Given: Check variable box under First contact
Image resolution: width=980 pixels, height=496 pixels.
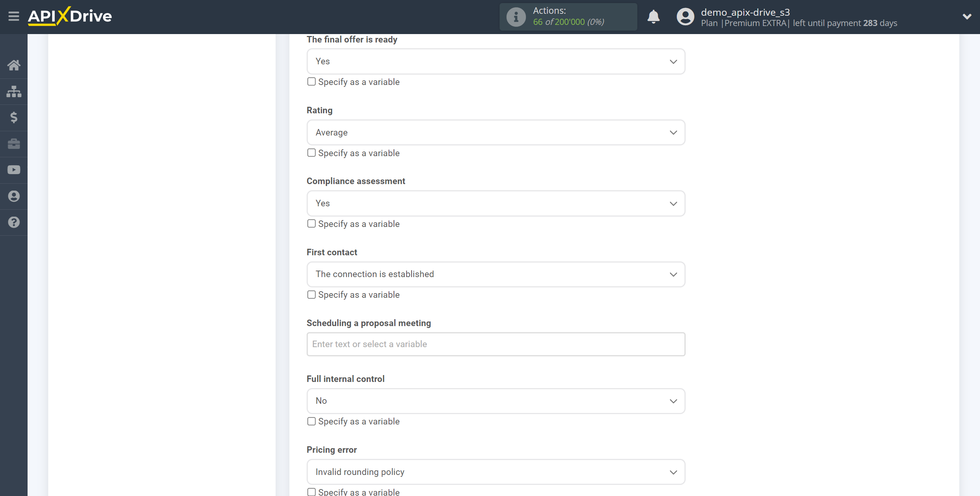Looking at the screenshot, I should coord(312,294).
